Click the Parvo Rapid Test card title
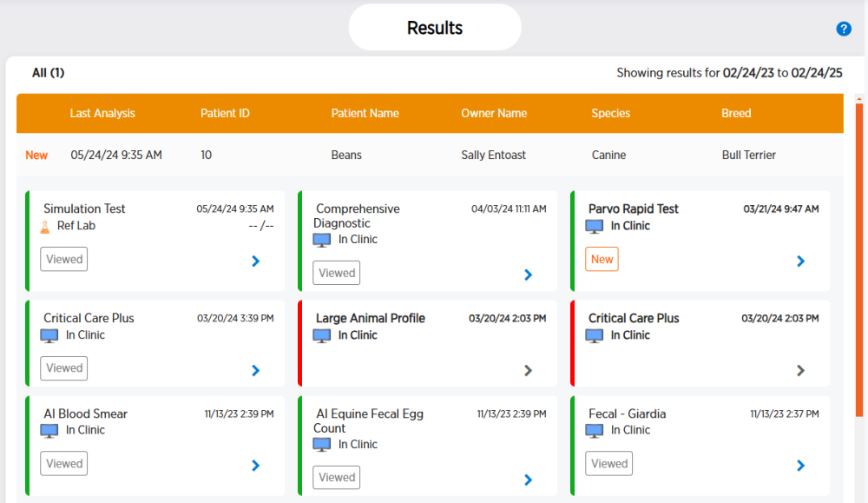Screen dimensions: 868x503 click(634, 208)
